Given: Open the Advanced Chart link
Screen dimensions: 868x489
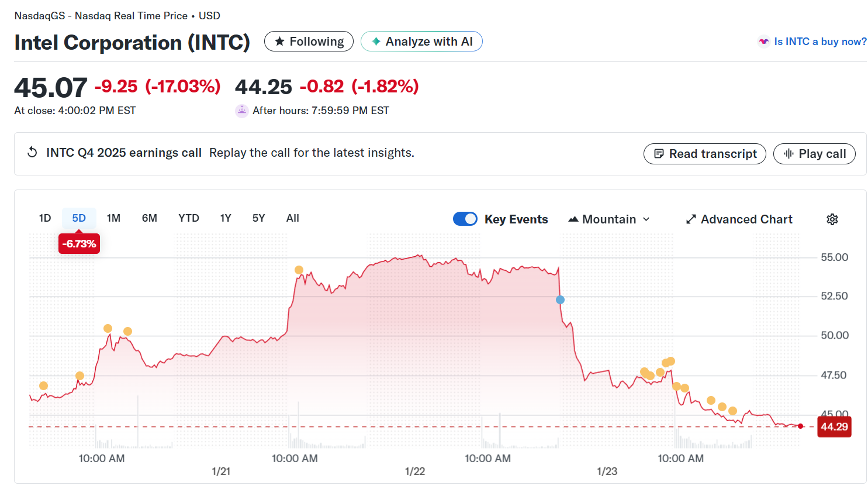Looking at the screenshot, I should (739, 219).
